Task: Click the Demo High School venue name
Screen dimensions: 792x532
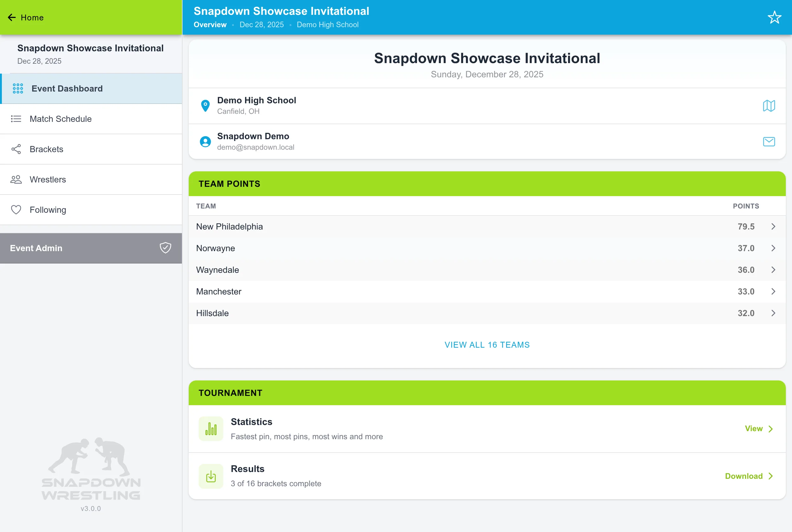Action: click(x=256, y=101)
